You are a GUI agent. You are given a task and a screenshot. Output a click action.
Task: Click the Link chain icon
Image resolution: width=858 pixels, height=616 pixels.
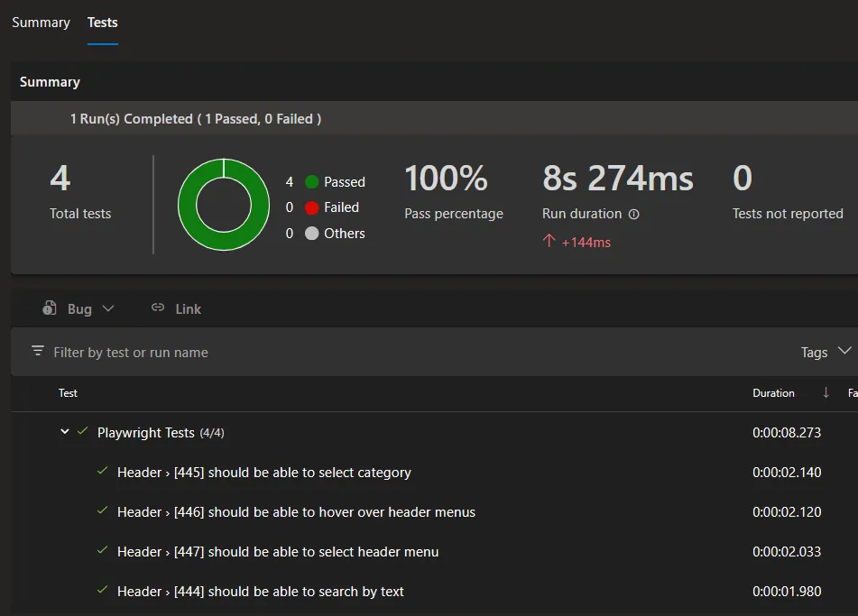pos(158,308)
